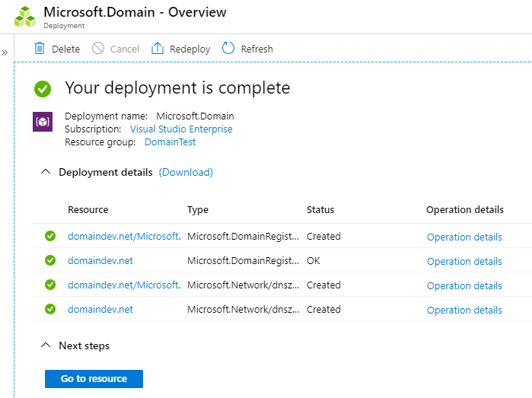Click the purple deployment package icon

pyautogui.click(x=43, y=122)
